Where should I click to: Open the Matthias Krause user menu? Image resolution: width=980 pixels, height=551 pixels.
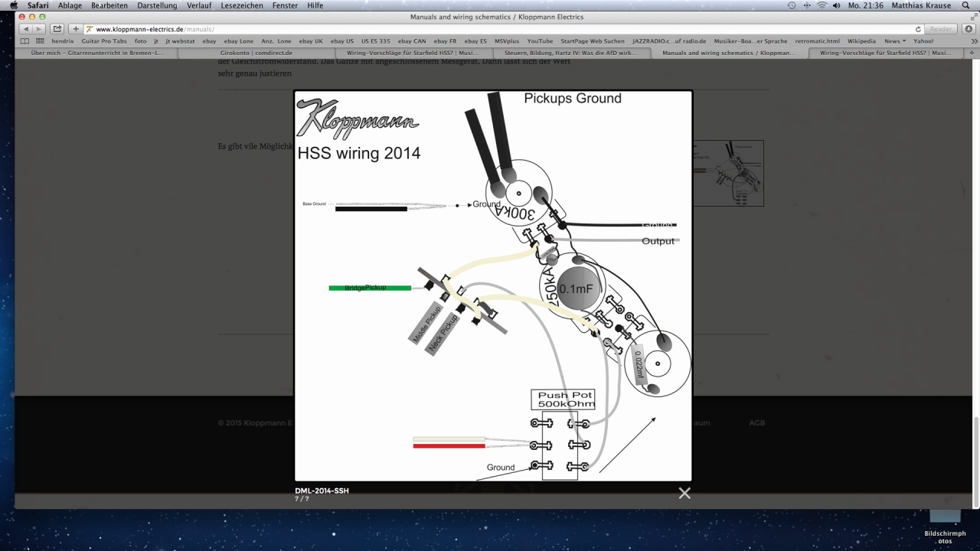(x=922, y=5)
